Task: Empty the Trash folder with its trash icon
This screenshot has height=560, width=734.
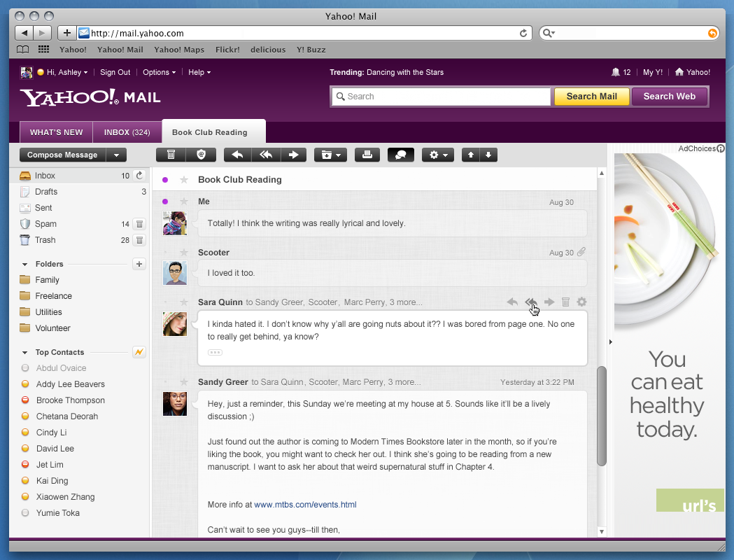Action: (x=139, y=240)
